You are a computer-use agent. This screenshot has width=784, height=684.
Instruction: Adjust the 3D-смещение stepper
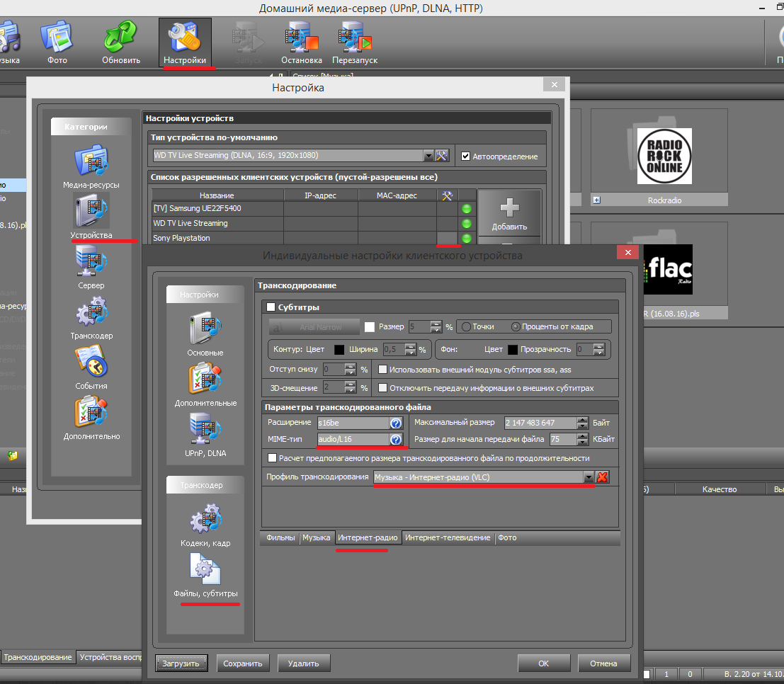click(x=350, y=387)
